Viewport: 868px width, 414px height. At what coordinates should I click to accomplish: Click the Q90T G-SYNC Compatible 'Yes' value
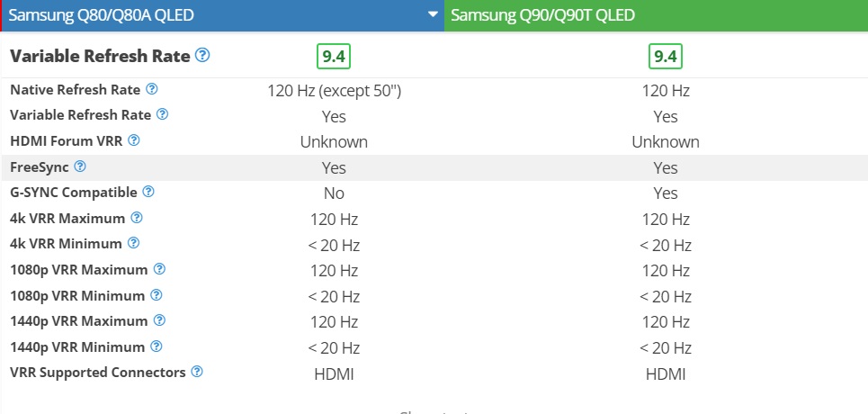[666, 193]
